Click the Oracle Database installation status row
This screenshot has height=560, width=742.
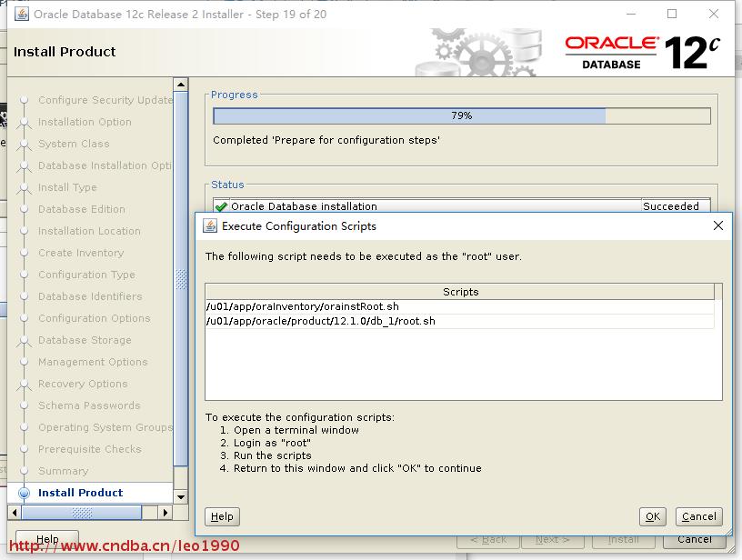coord(462,206)
